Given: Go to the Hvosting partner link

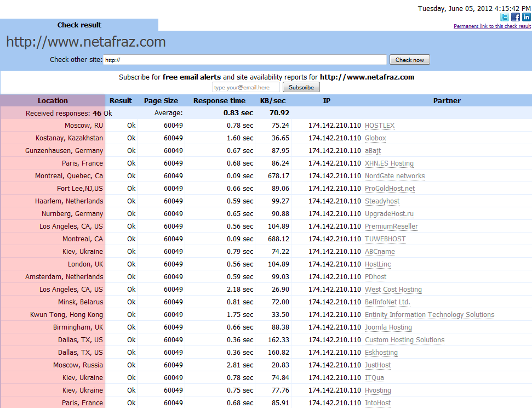Looking at the screenshot, I should [378, 390].
